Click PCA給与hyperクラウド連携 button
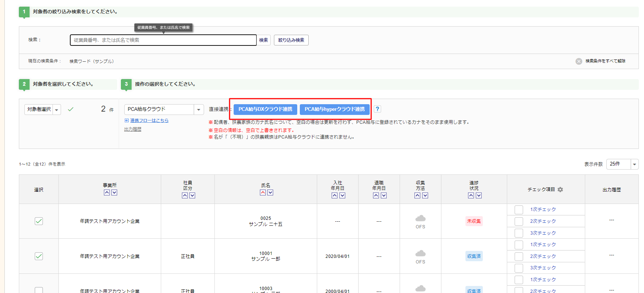This screenshot has height=293, width=644. coord(335,109)
